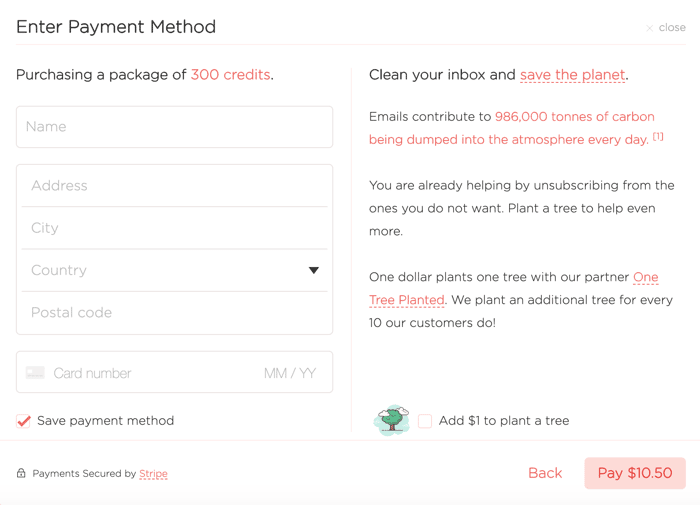
Task: Click the Postal code field
Action: click(x=175, y=313)
